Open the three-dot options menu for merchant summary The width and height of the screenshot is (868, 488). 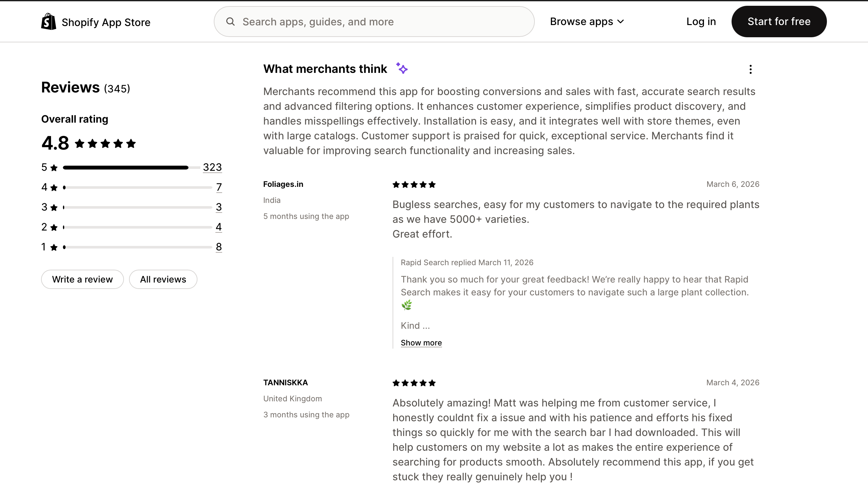[x=751, y=69]
